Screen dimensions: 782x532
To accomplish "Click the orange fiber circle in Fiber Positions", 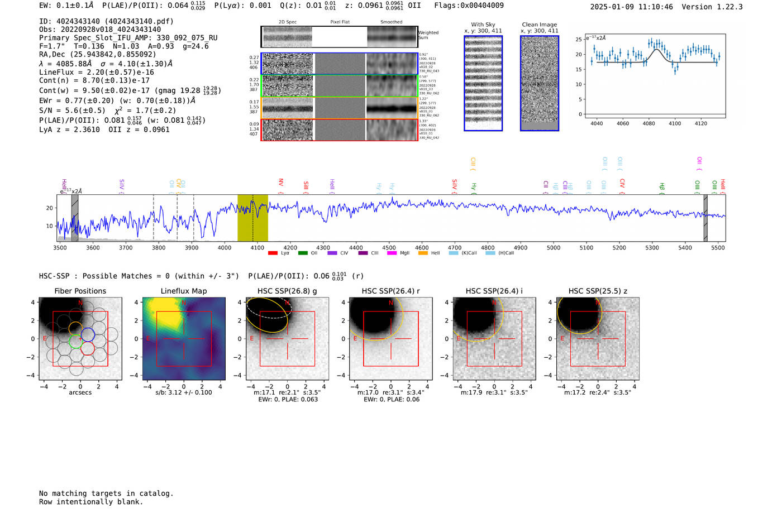I will tap(75, 329).
